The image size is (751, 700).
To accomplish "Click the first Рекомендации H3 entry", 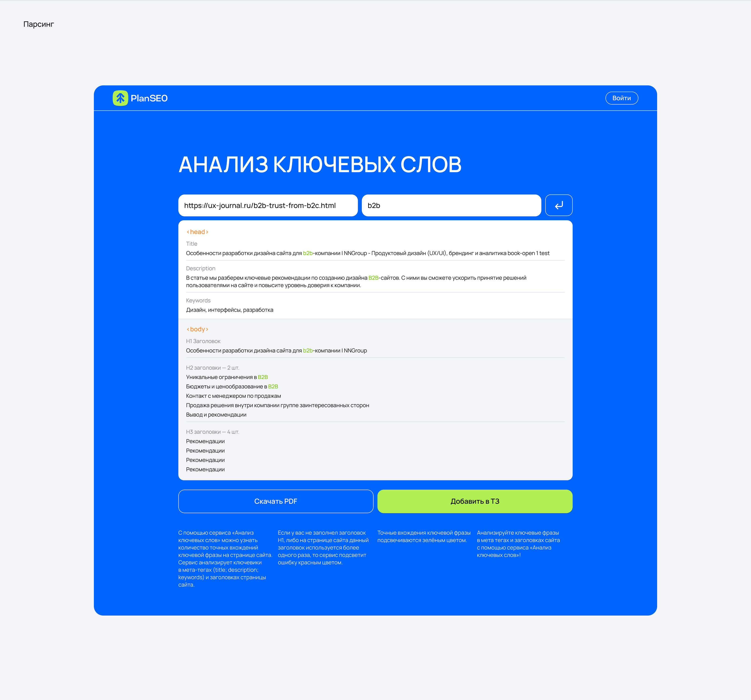I will [205, 441].
